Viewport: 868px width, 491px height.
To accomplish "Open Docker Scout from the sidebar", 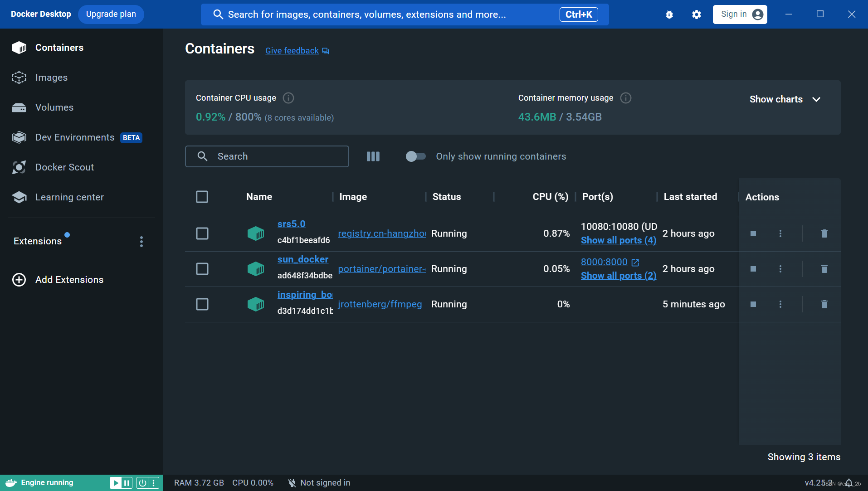I will (64, 167).
